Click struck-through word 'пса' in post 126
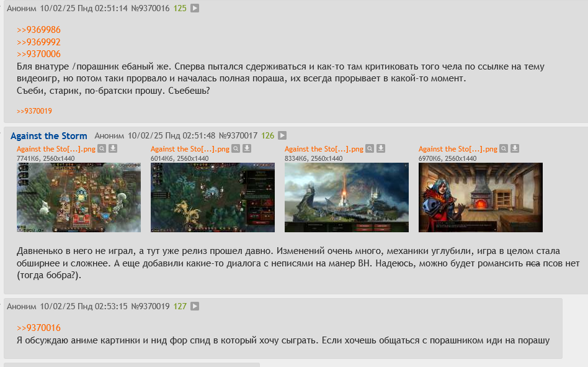 coord(533,263)
